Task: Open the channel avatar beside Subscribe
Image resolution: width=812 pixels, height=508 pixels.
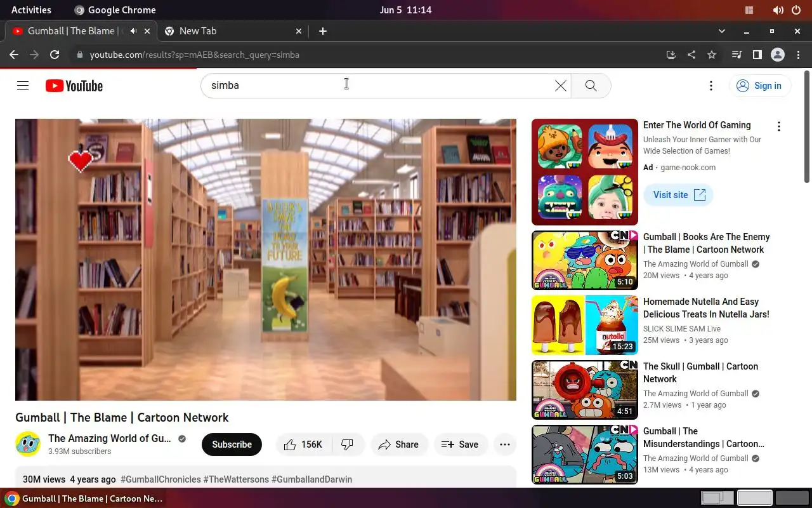Action: [28, 444]
